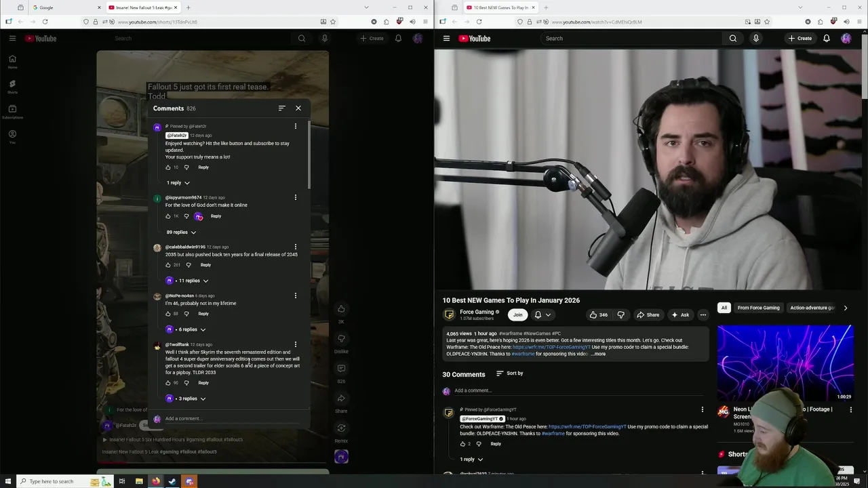Like the @NoPe-no4sn comment

168,314
